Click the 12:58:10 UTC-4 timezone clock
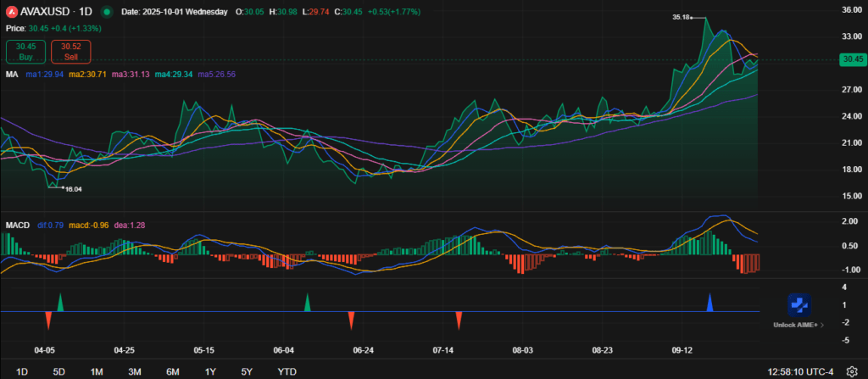Image resolution: width=868 pixels, height=379 pixels. point(800,371)
